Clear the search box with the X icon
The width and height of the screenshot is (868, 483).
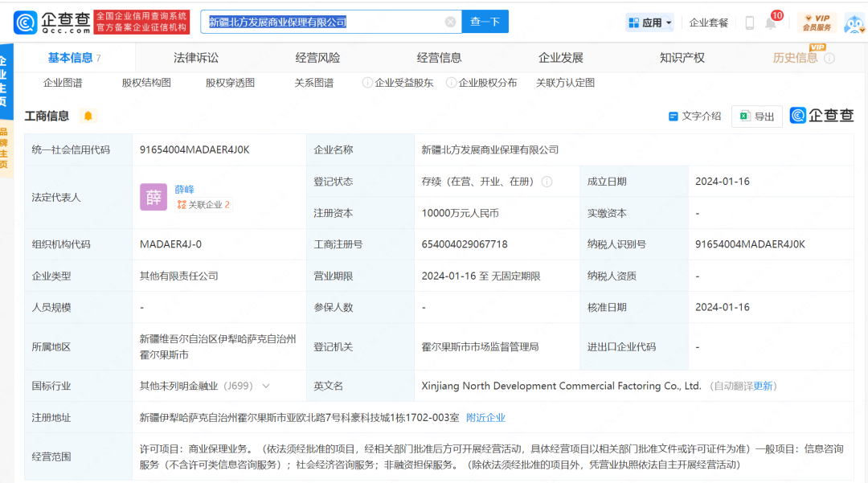(x=450, y=22)
